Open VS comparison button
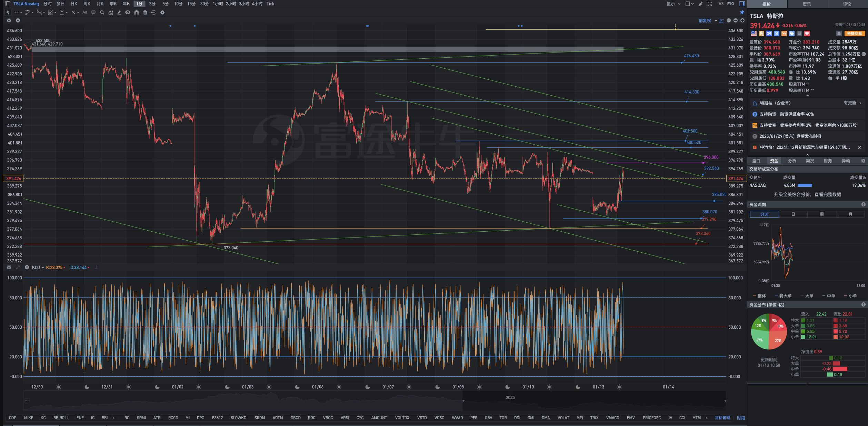The width and height of the screenshot is (868, 426). tap(721, 4)
